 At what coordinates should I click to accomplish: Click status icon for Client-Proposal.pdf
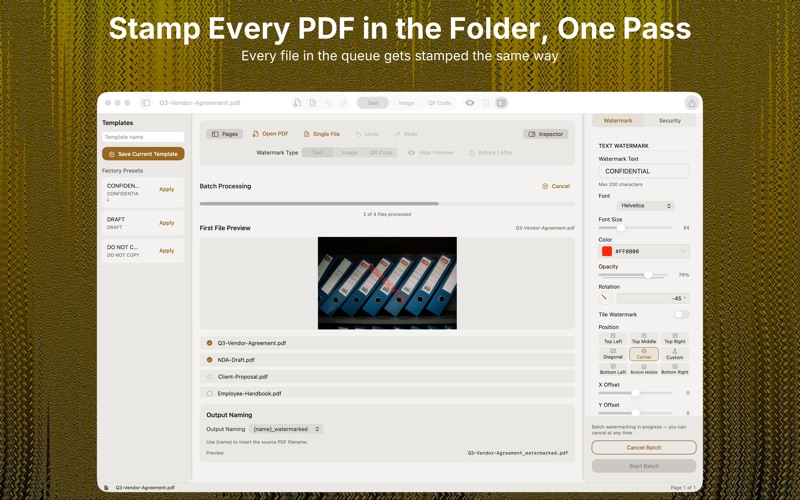click(x=209, y=377)
